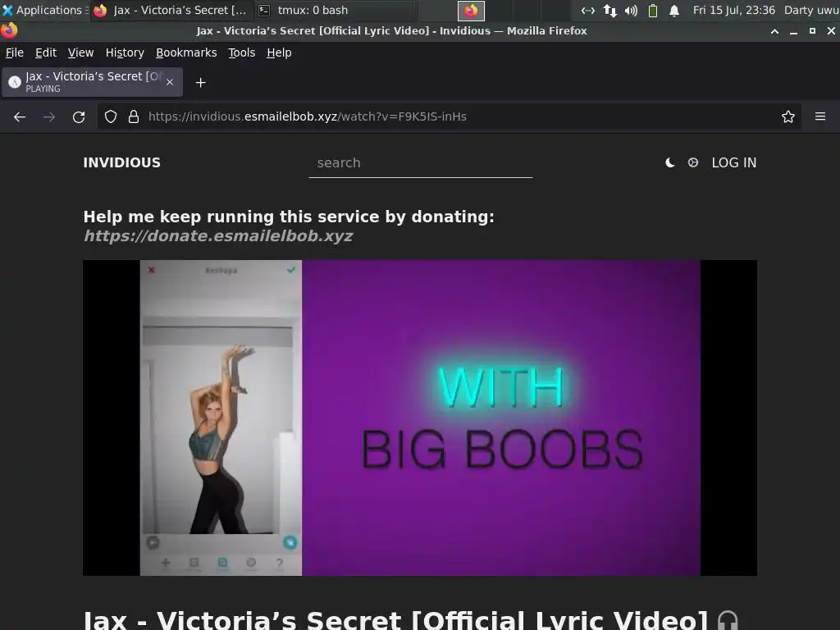Check the battery indicator icon

tap(652, 10)
